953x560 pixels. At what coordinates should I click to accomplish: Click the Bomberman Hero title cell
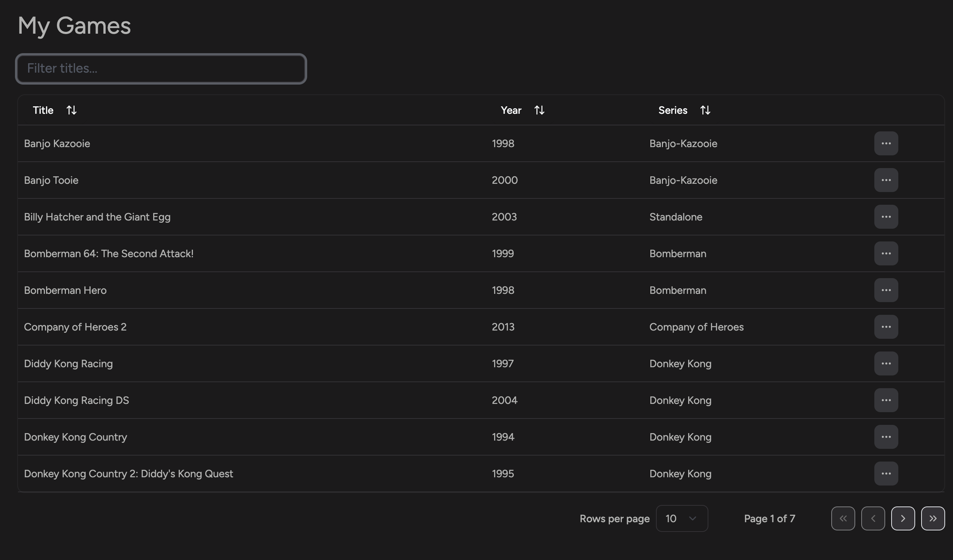[66, 290]
